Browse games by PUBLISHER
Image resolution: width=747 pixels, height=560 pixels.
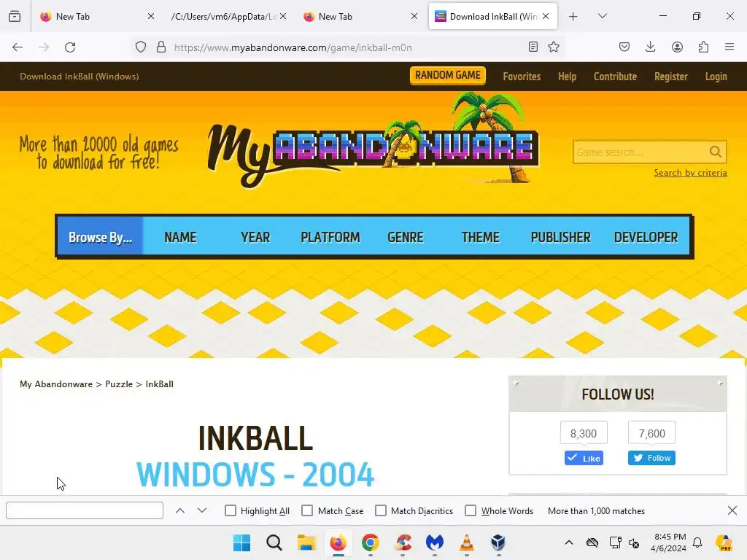click(x=561, y=237)
